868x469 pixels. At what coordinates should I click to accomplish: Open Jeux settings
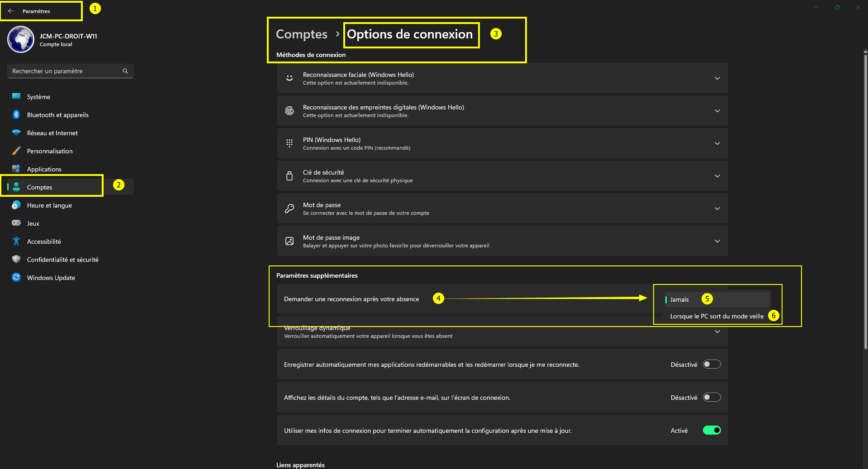tap(71, 223)
